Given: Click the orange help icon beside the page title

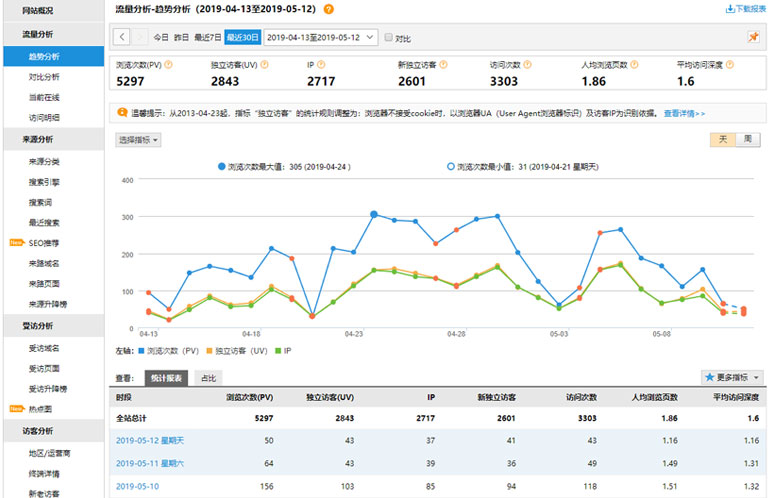Looking at the screenshot, I should pos(328,9).
